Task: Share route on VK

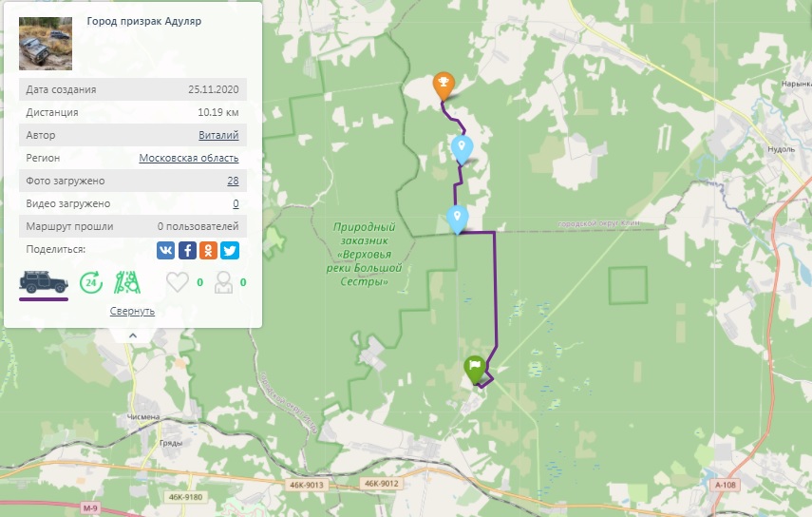Action: click(165, 250)
